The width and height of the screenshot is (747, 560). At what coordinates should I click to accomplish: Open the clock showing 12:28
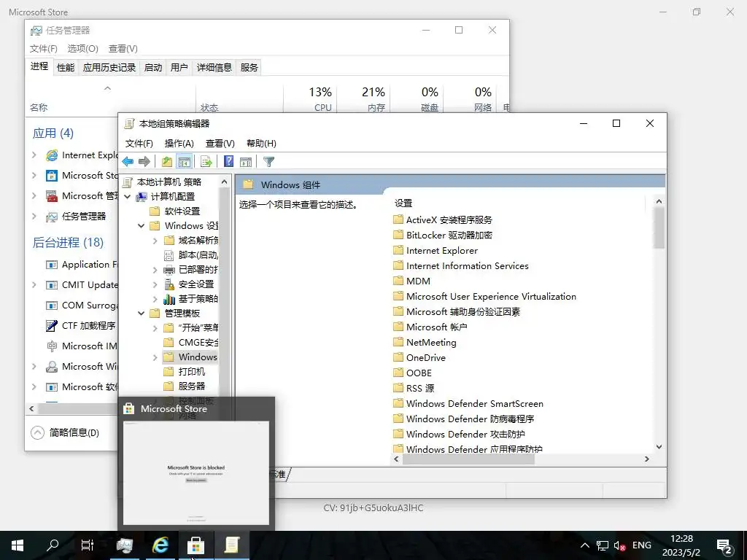point(681,545)
